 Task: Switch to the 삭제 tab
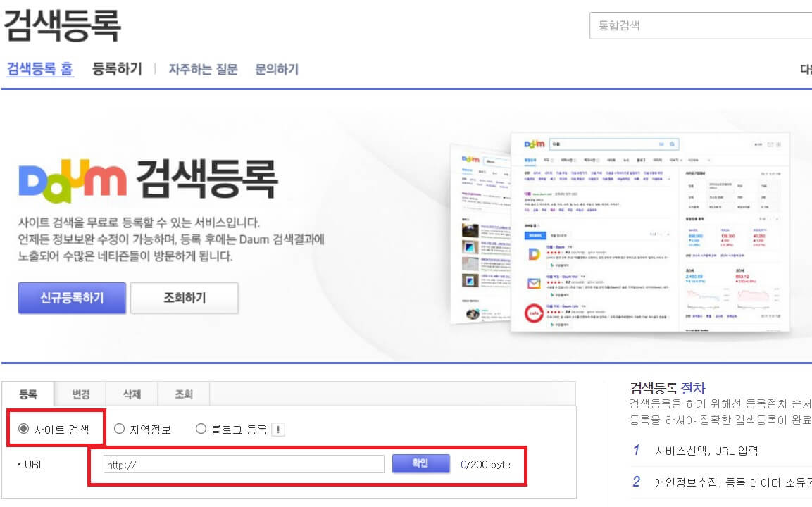pyautogui.click(x=131, y=394)
